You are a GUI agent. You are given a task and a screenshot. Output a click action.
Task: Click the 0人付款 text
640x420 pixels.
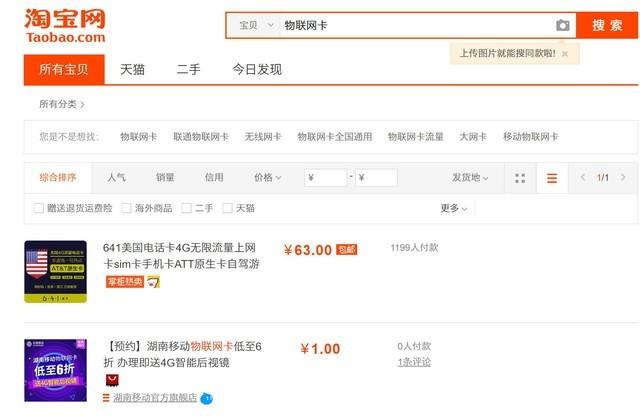(414, 346)
